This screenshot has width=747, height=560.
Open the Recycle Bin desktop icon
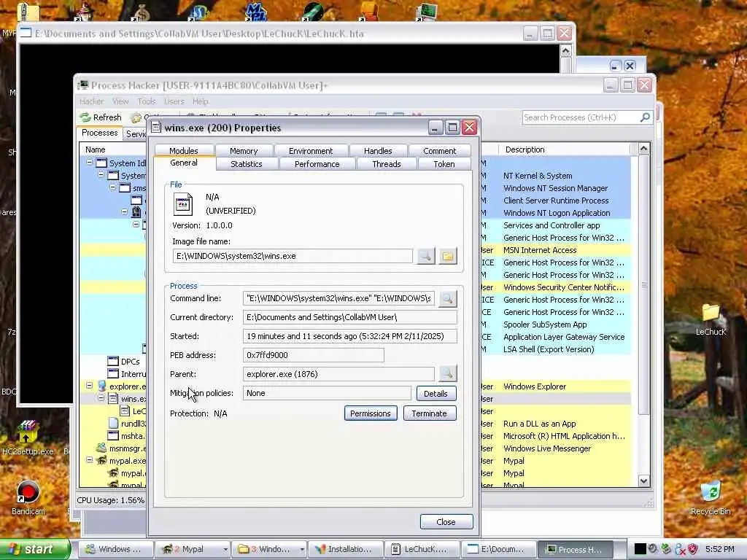point(711,492)
